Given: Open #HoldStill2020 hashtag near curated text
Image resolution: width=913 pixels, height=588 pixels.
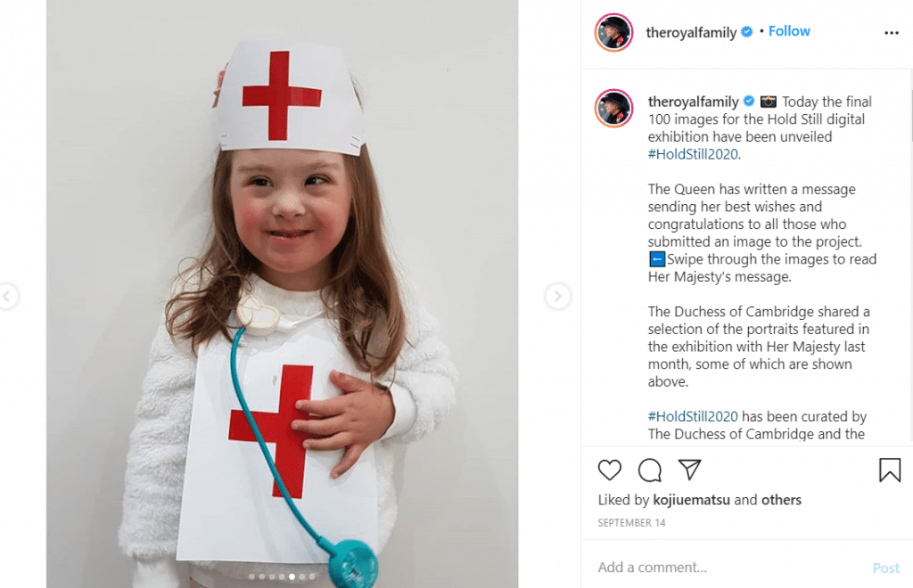Looking at the screenshot, I should tap(693, 416).
